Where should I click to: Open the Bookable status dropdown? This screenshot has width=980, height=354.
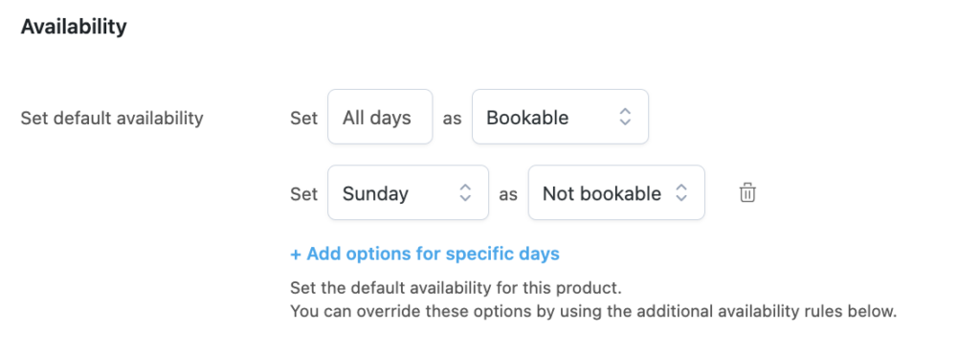(560, 117)
